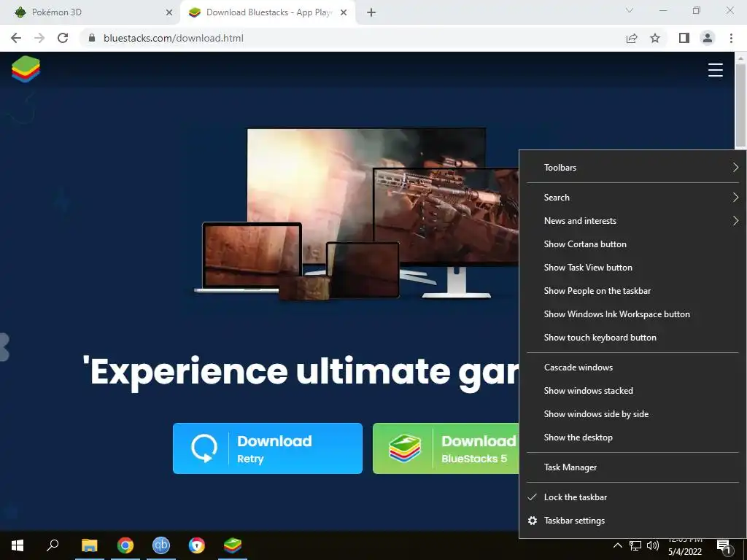Click the taskbar search magnifier
Screen dimensions: 747x560
53,545
